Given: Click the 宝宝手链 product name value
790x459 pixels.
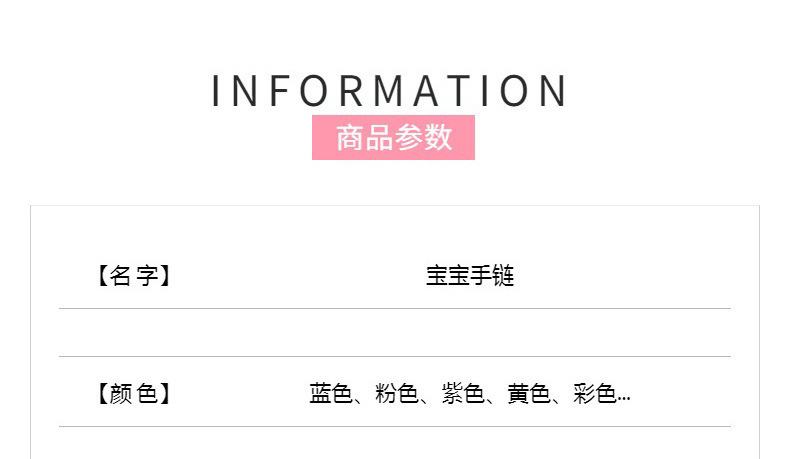Looking at the screenshot, I should 470,276.
